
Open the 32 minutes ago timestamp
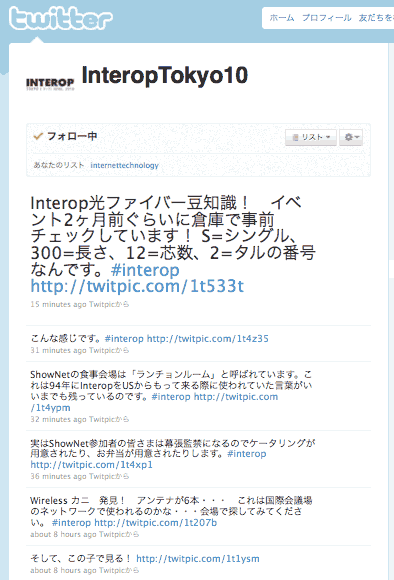point(58,419)
